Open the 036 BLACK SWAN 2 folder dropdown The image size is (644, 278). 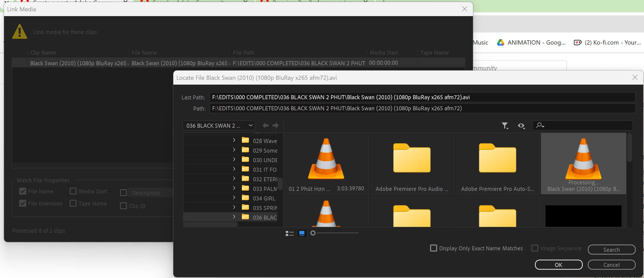tap(219, 125)
